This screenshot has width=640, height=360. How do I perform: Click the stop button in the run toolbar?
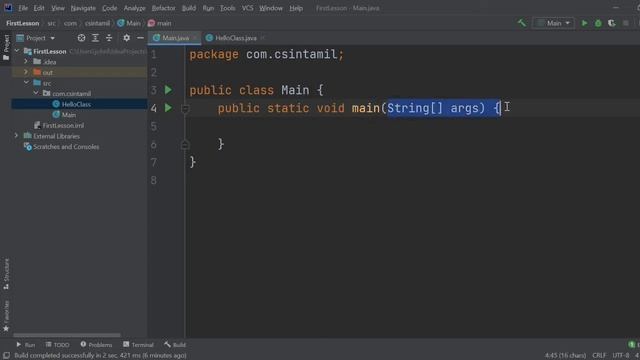pos(626,23)
